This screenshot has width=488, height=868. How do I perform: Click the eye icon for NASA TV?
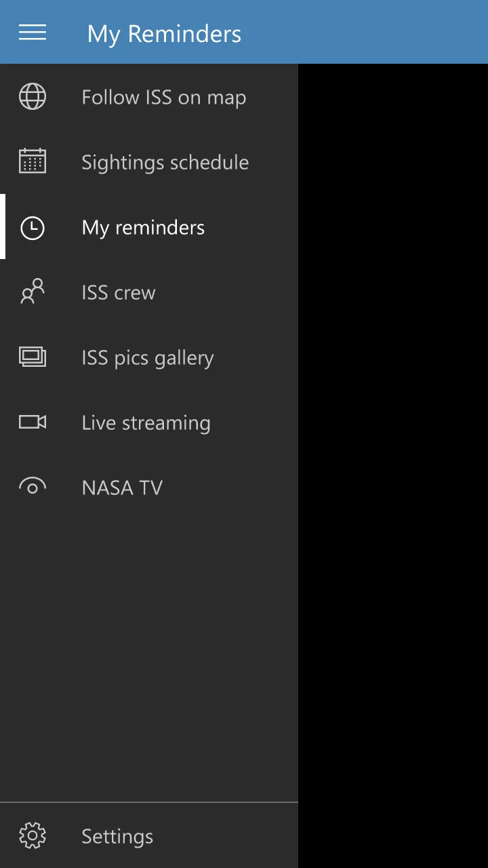click(x=33, y=486)
